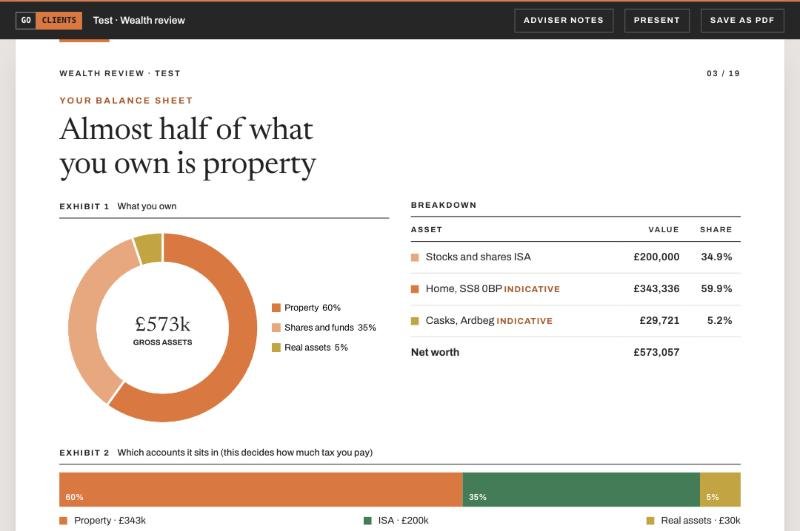Viewport: 800px width, 531px height.
Task: Select the olive Real assets donut segment
Action: click(149, 248)
